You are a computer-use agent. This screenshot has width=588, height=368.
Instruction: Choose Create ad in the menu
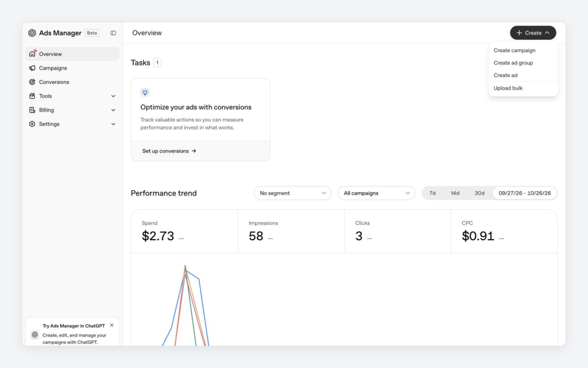coord(505,75)
